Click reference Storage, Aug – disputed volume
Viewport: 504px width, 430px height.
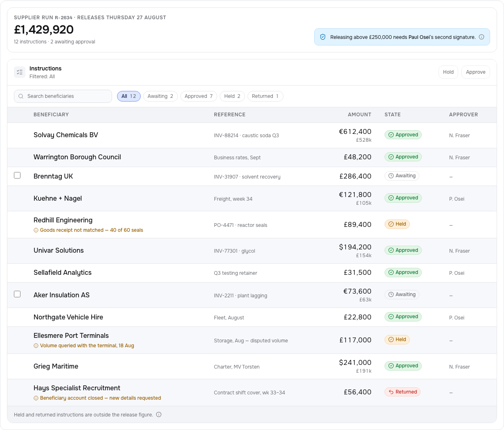[251, 341]
